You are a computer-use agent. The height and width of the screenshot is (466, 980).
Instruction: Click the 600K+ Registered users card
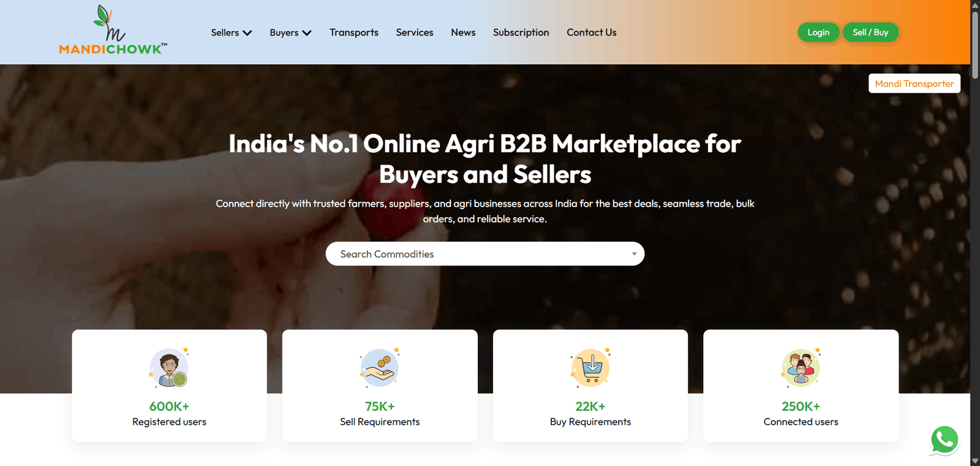(x=169, y=386)
